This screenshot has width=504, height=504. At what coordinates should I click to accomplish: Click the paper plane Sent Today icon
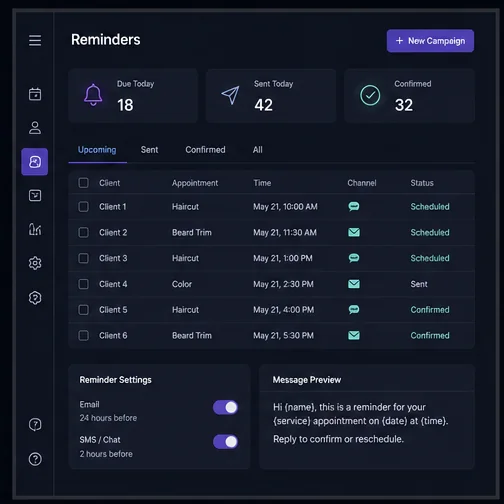pyautogui.click(x=230, y=95)
